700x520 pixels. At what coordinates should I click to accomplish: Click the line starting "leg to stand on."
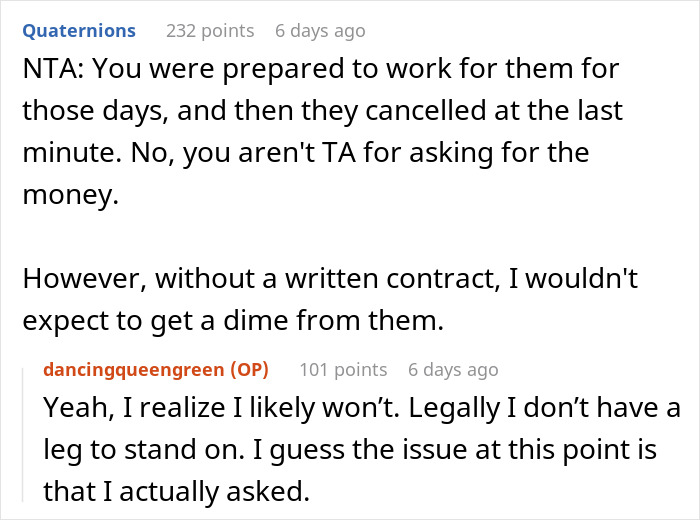350,450
